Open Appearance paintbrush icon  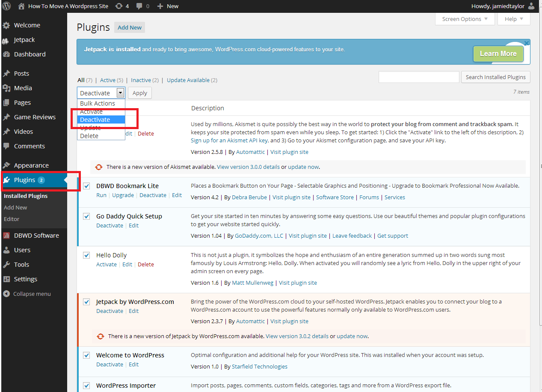[6, 165]
